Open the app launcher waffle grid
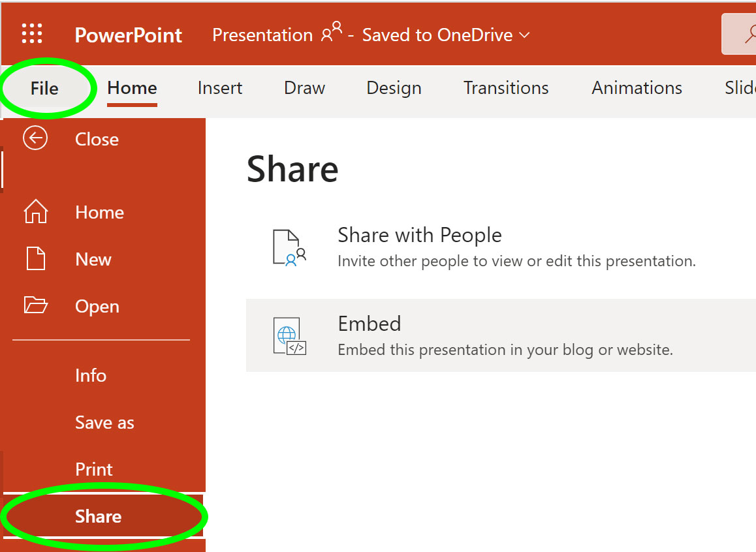 (x=32, y=34)
